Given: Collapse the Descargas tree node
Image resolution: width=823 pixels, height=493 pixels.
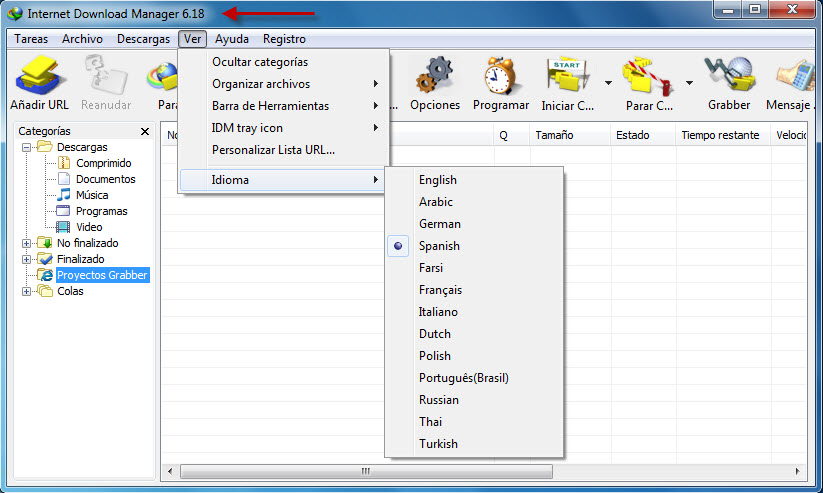Looking at the screenshot, I should point(26,148).
